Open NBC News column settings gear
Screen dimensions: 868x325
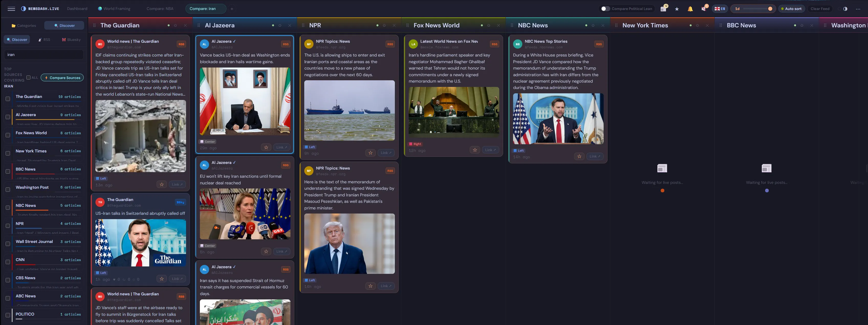(593, 25)
